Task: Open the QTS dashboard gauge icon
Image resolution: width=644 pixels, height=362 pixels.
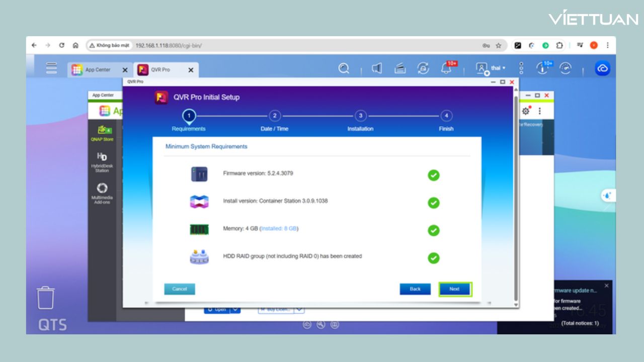Action: (566, 68)
